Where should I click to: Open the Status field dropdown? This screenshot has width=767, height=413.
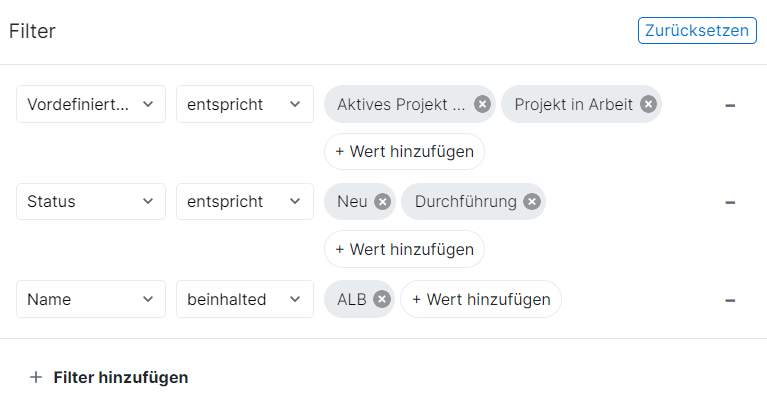91,202
